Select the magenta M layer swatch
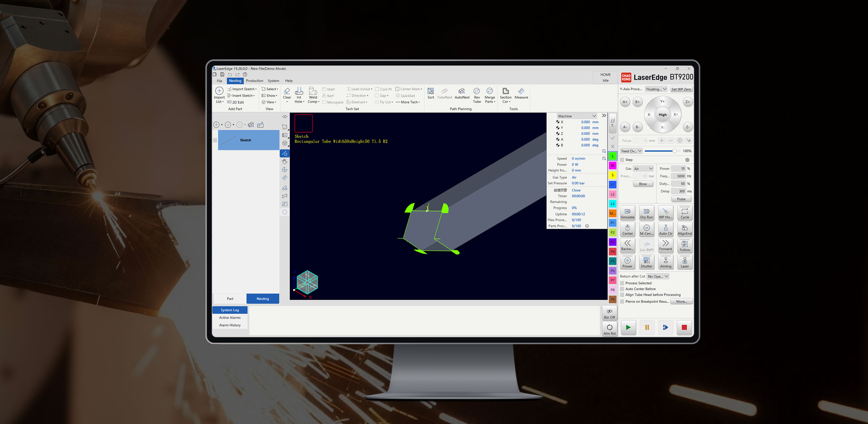 (x=613, y=166)
